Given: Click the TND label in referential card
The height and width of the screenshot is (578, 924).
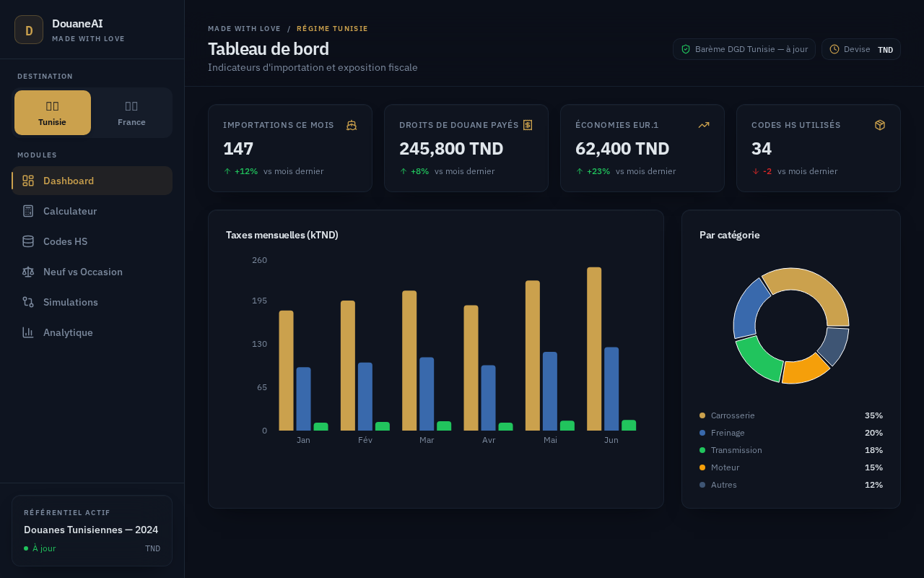Looking at the screenshot, I should pyautogui.click(x=152, y=548).
